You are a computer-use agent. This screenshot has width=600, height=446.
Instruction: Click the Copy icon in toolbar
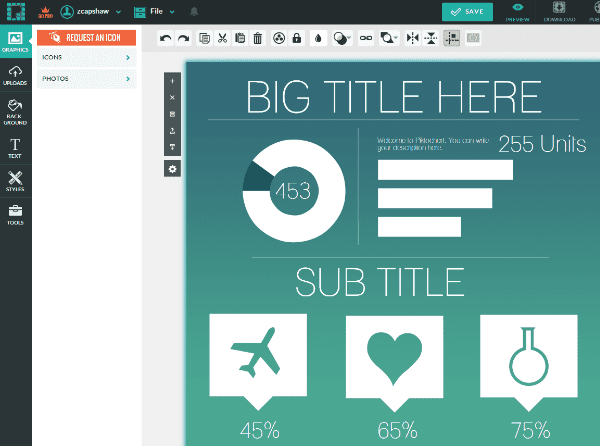tap(205, 38)
